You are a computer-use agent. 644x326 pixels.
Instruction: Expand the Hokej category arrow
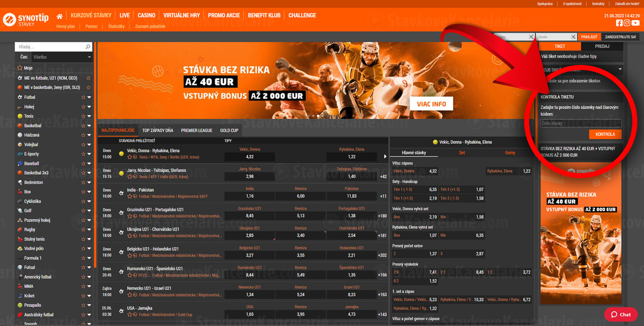[89, 107]
